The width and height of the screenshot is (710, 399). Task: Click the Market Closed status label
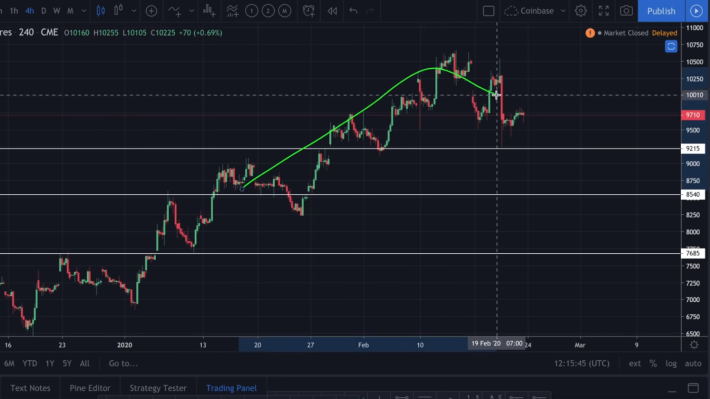point(625,33)
